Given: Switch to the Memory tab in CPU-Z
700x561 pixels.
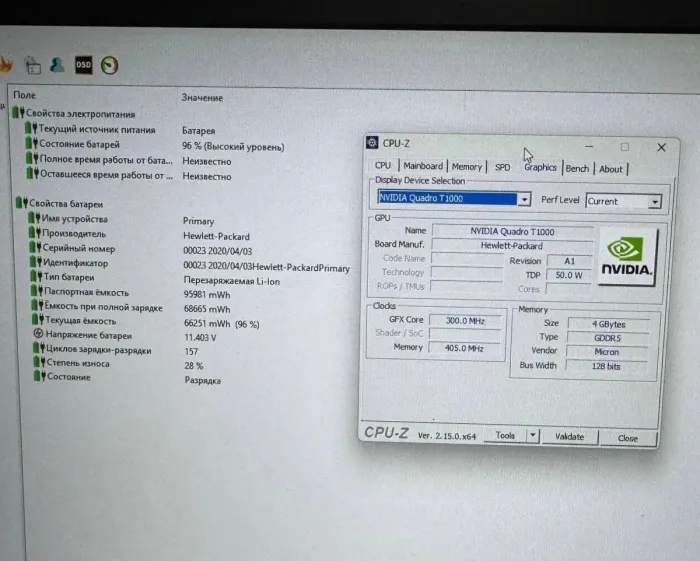Looking at the screenshot, I should 466,167.
